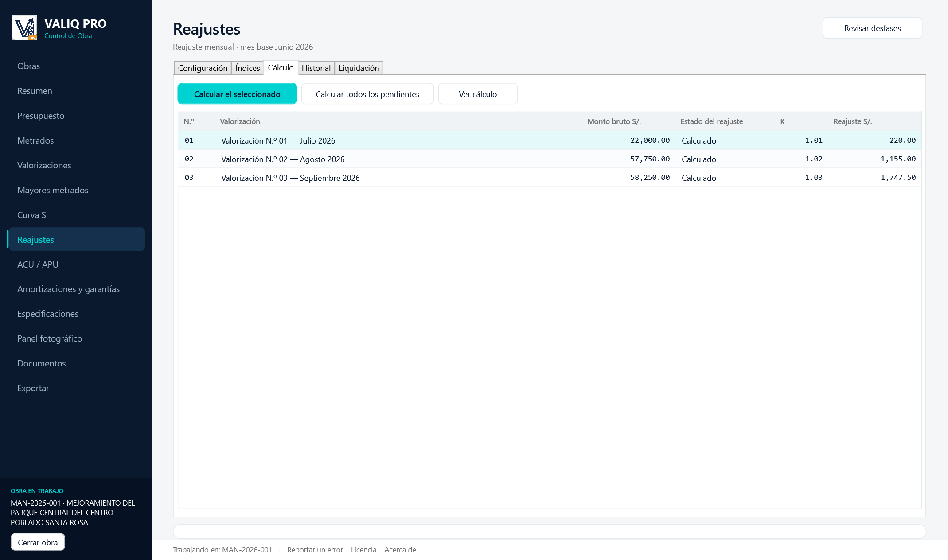
Task: Open Especificaciones page
Action: [48, 314]
